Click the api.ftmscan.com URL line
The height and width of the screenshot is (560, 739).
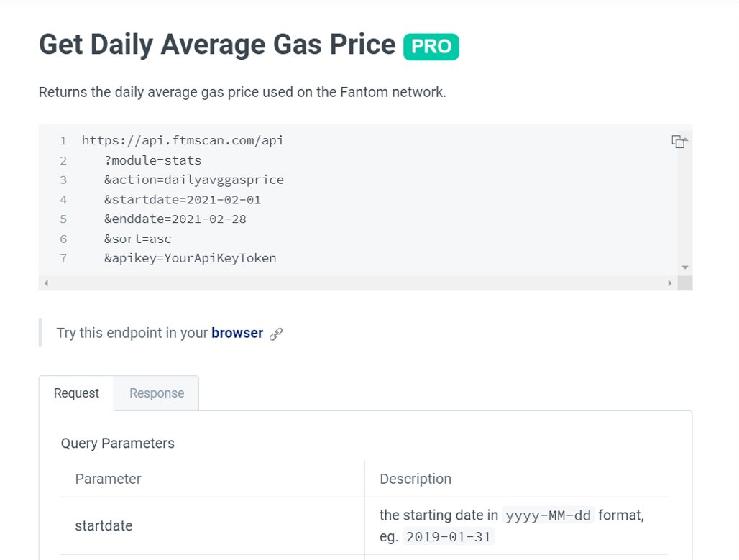click(x=183, y=141)
